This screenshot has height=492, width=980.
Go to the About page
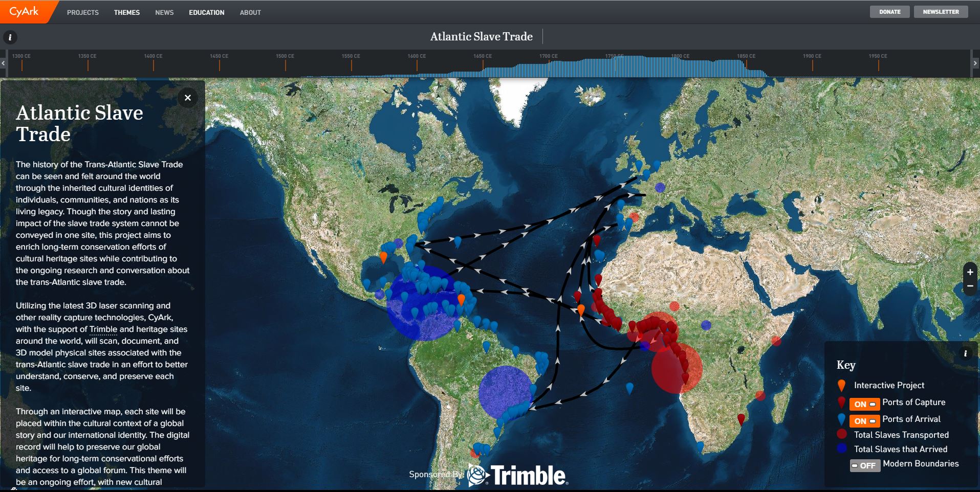(250, 12)
